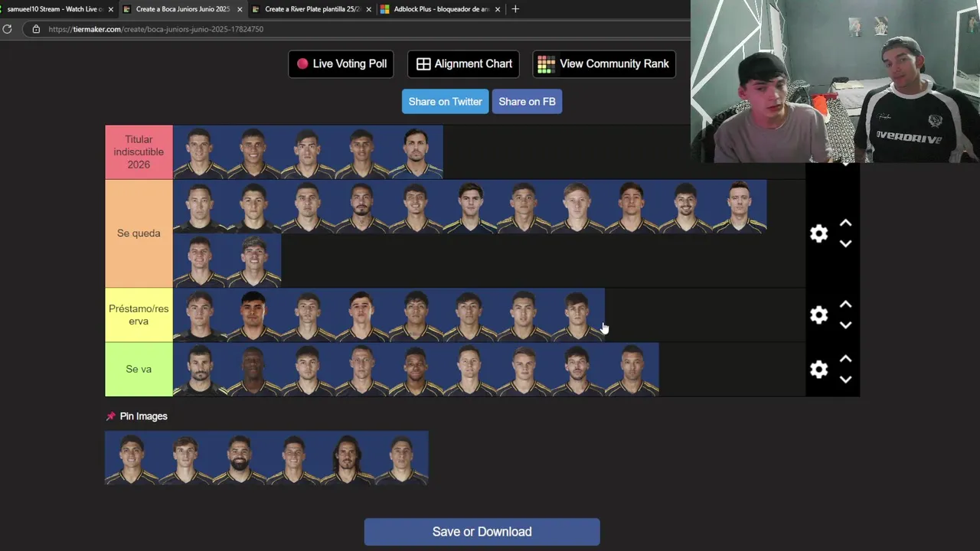This screenshot has width=980, height=551.
Task: Move the Se va row down with its arrow
Action: click(x=845, y=379)
